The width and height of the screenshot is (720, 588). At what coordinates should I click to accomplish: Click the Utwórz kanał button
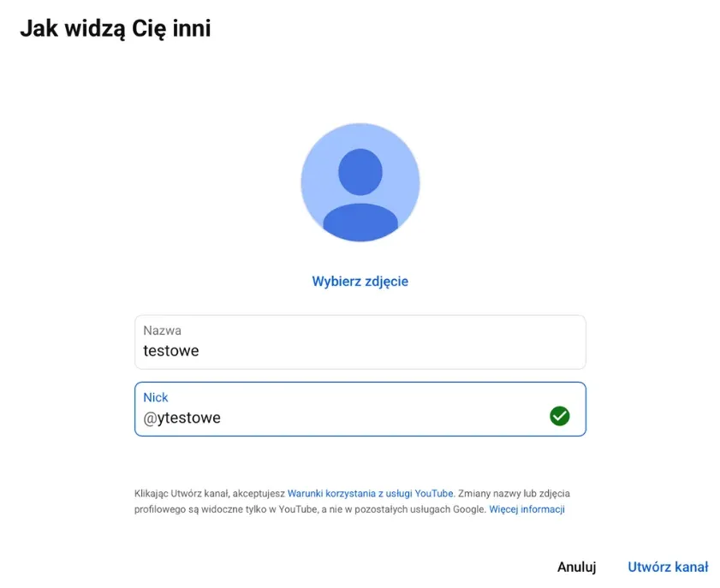tap(668, 567)
